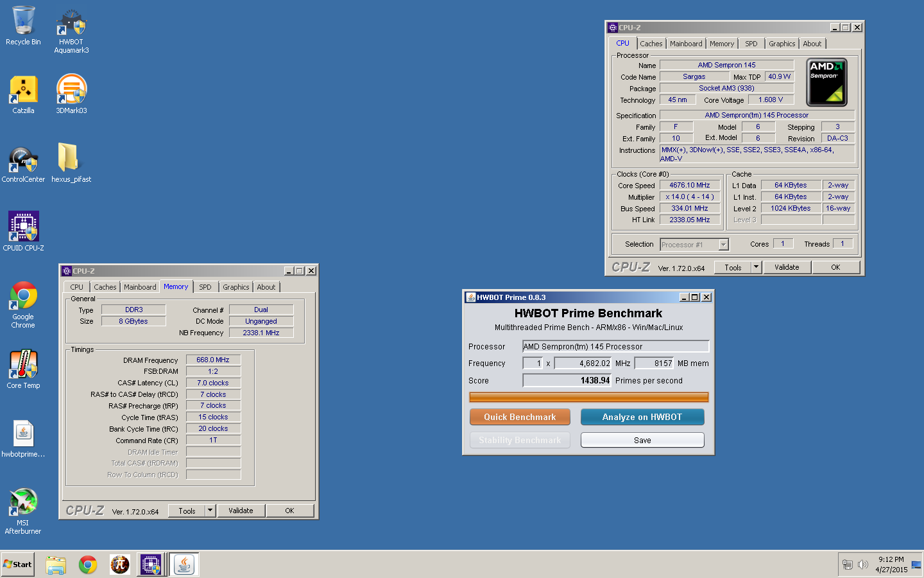Open About tab in top-right CPU-Z
This screenshot has height=578, width=924.
[x=812, y=44]
